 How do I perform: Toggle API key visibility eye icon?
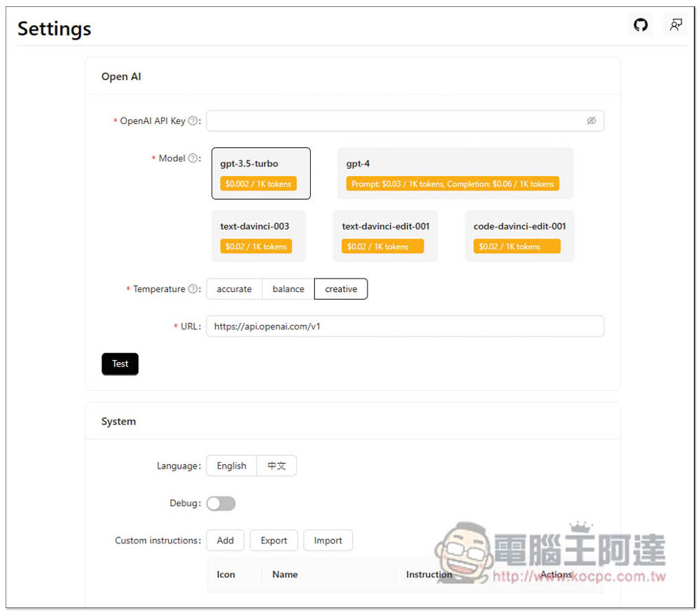coord(591,120)
